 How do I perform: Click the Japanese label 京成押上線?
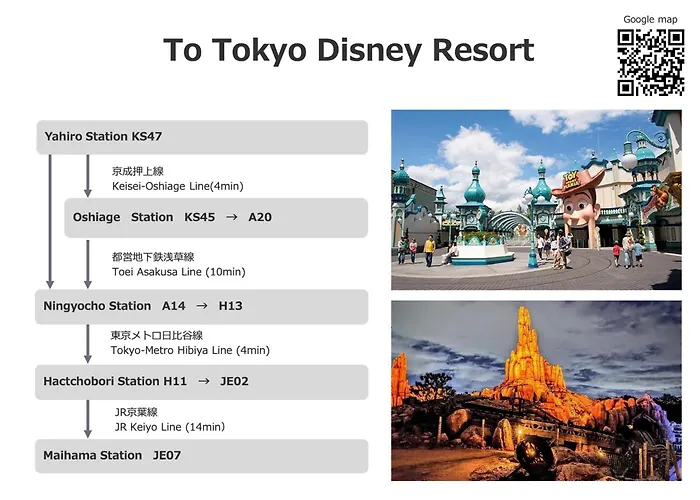point(138,171)
